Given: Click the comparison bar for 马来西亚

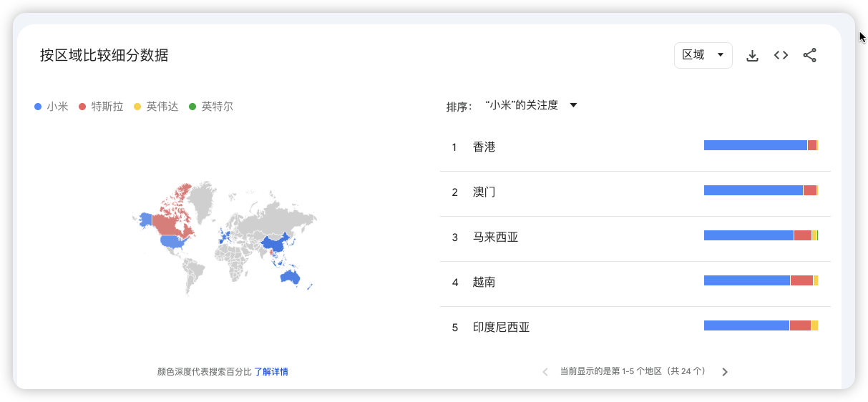Looking at the screenshot, I should click(761, 235).
